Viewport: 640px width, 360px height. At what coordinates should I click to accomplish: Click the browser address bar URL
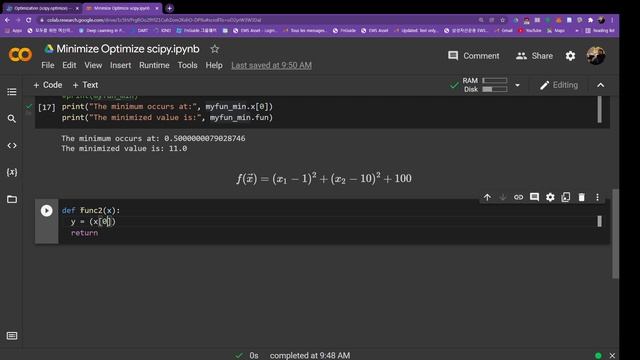coord(153,20)
